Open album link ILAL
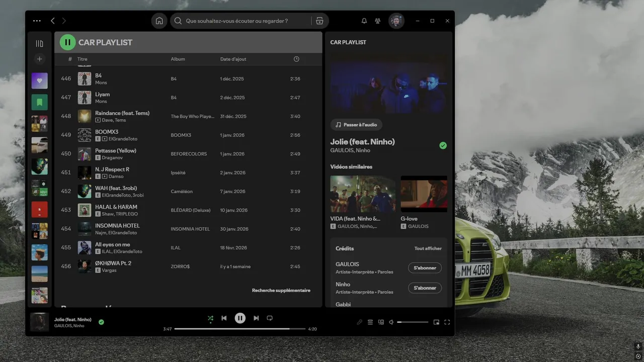Screen dimensions: 644x362 pyautogui.click(x=176, y=248)
